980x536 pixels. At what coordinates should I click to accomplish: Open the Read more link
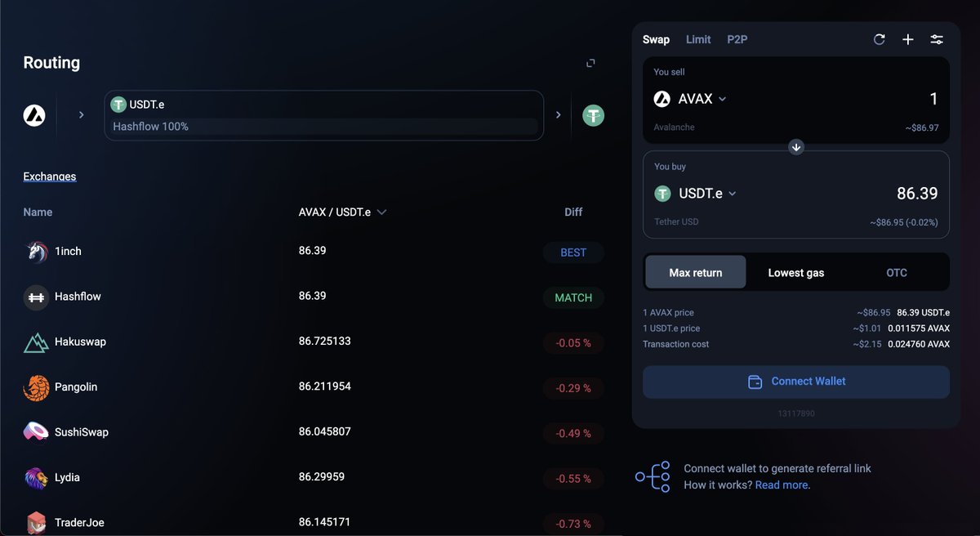(782, 485)
